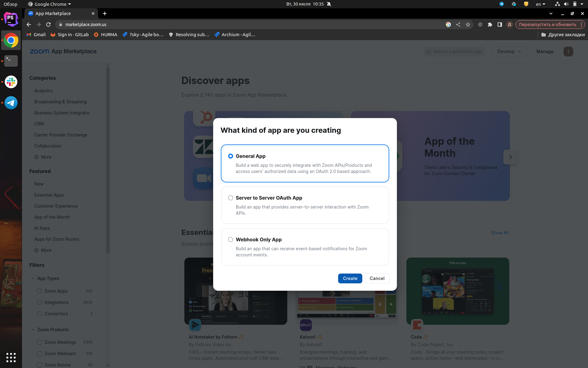Open the en keyboard layout menu

(541, 4)
